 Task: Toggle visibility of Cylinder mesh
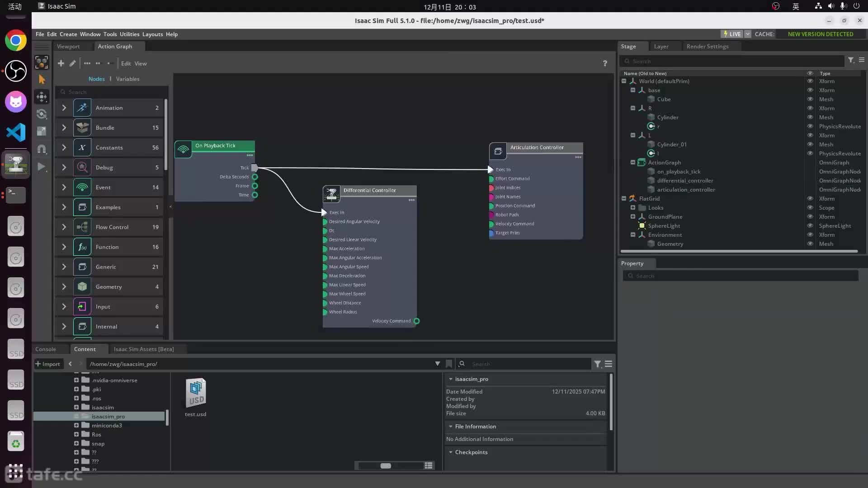click(x=810, y=117)
